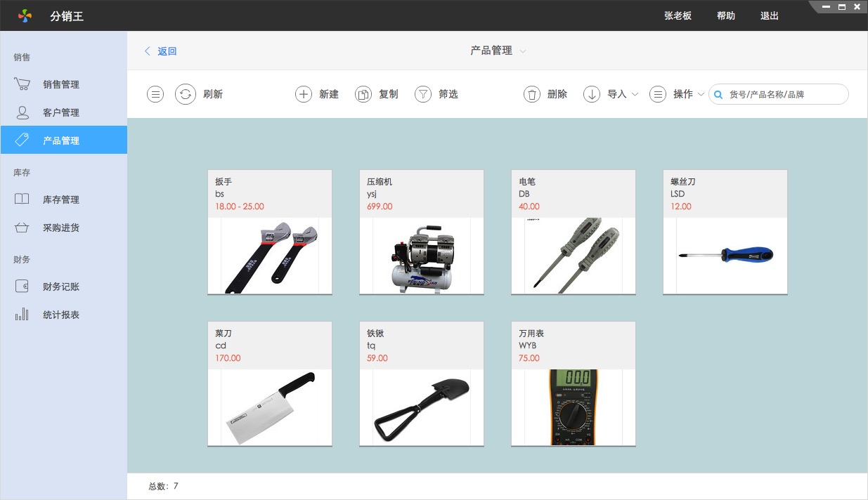Image resolution: width=868 pixels, height=500 pixels.
Task: Open the 产品管理 title dropdown chevron
Action: [523, 51]
